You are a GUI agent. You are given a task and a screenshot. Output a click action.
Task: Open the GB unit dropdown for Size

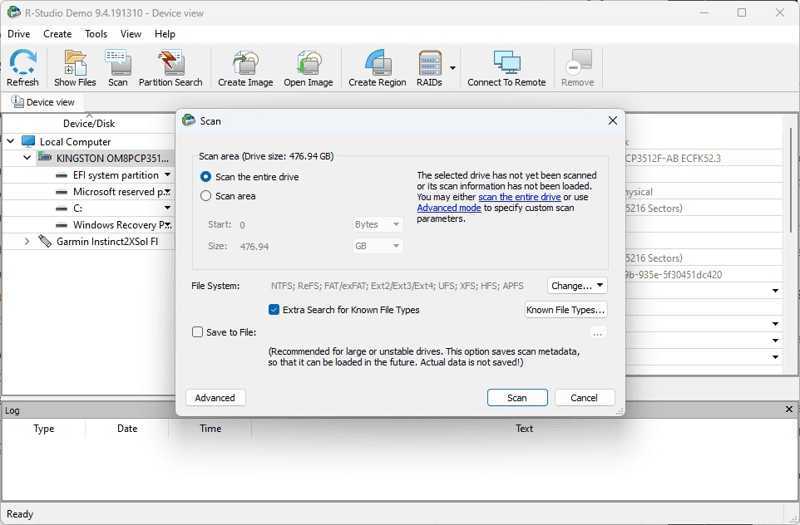377,246
